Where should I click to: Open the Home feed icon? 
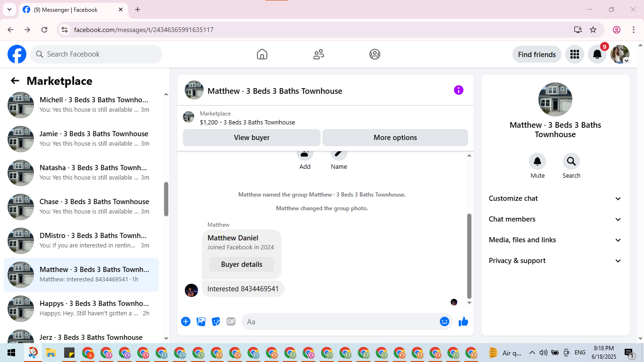(262, 54)
